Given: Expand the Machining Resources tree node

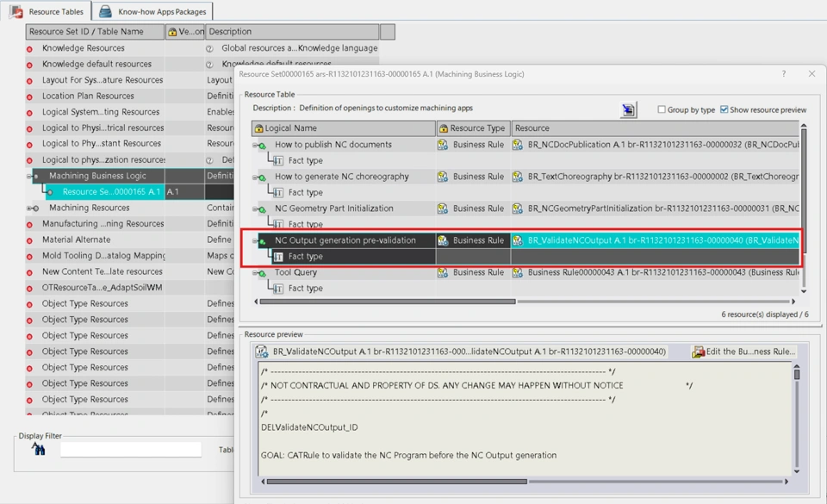Looking at the screenshot, I should pyautogui.click(x=31, y=208).
